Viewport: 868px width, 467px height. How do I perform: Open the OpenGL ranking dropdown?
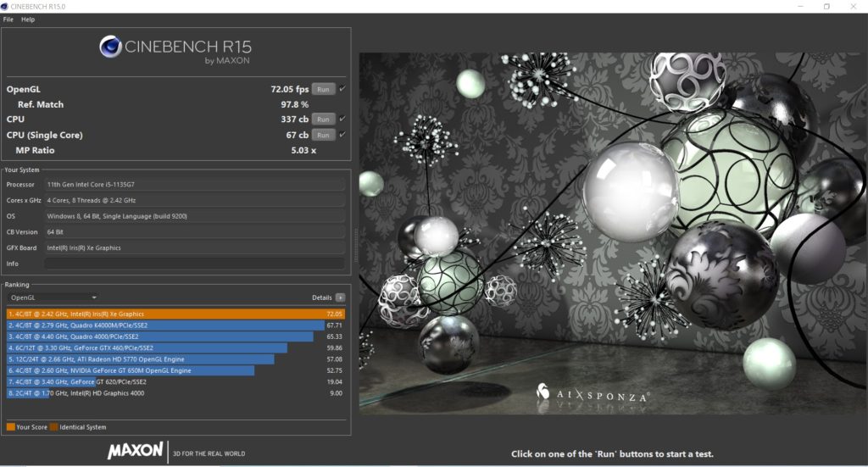pos(53,297)
